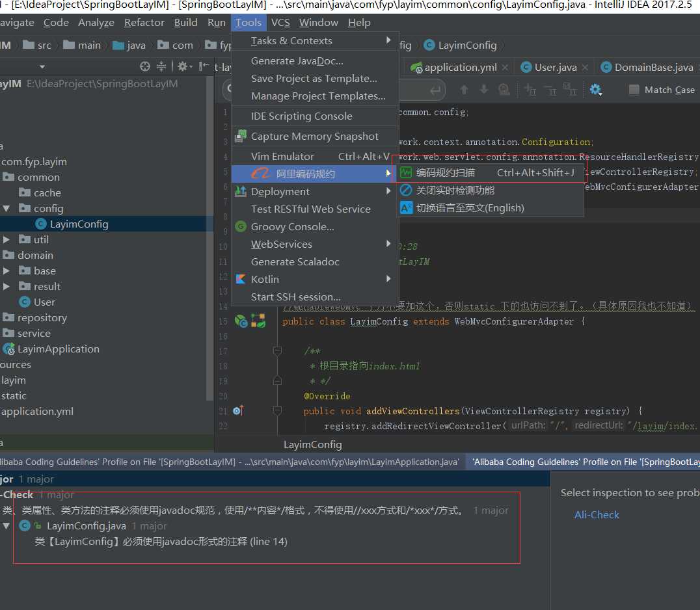This screenshot has width=700, height=610.
Task: Click the 关闭实时检测功能 icon
Action: (x=406, y=190)
